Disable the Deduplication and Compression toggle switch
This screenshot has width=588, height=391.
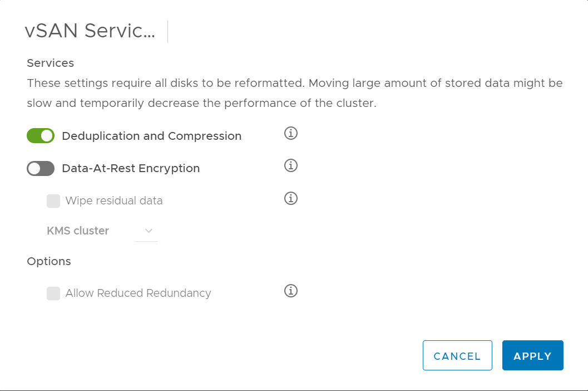pos(41,135)
